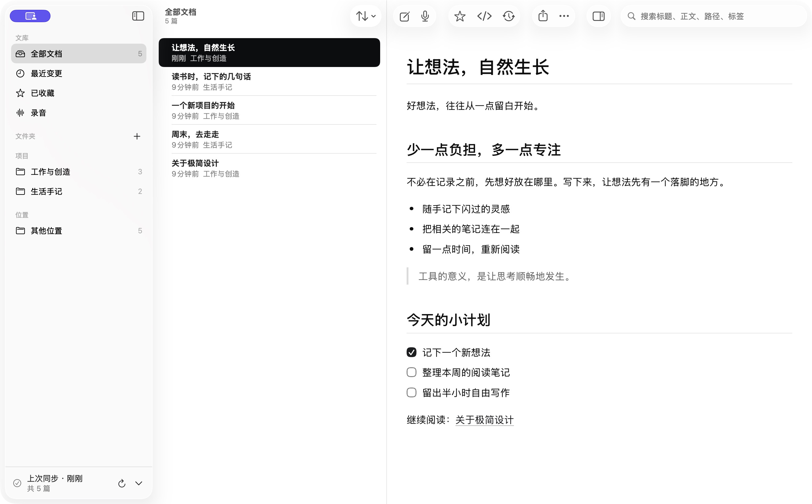812x504 pixels.
Task: Open the sort order dropdown
Action: [x=366, y=16]
